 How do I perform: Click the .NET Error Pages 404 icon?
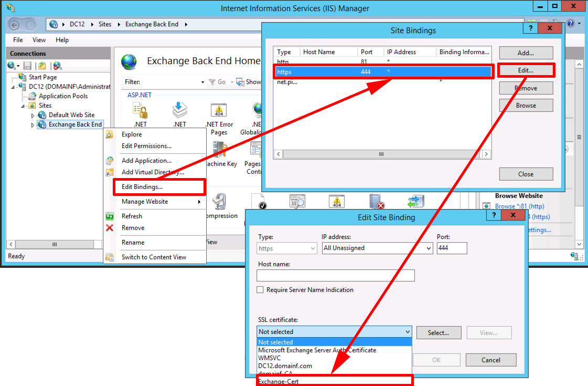click(x=219, y=110)
